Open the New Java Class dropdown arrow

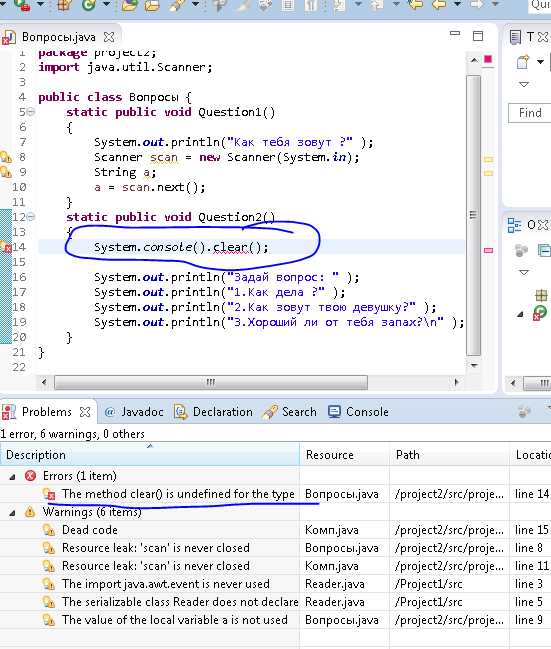tap(106, 4)
